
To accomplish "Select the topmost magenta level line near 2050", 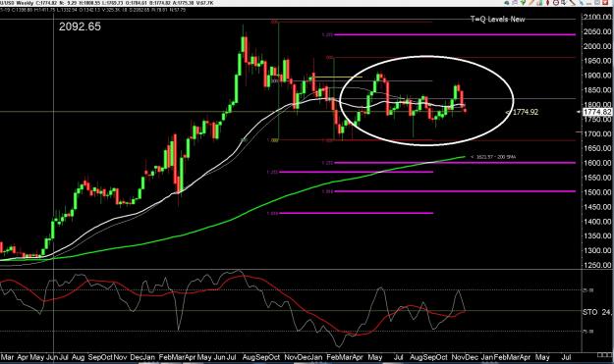I will [x=455, y=34].
